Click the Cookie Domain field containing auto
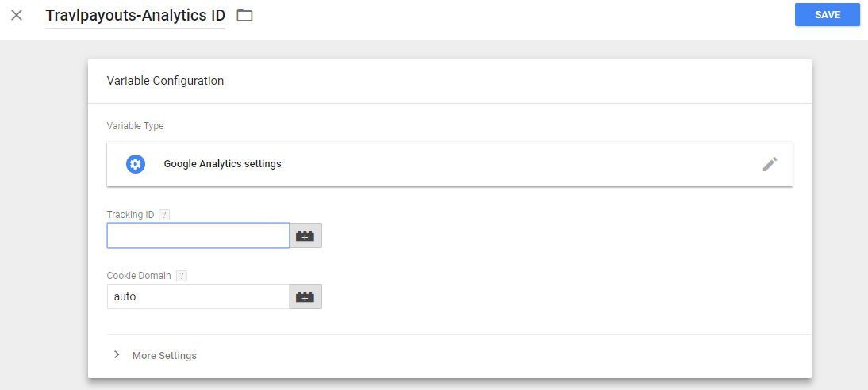Screen dimensions: 868x390 click(198, 296)
